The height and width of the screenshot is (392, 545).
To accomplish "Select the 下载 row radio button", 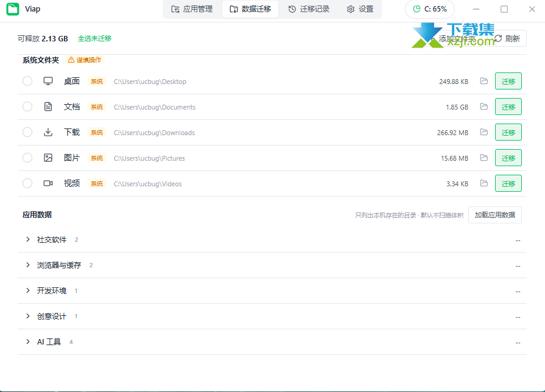I will pyautogui.click(x=27, y=133).
